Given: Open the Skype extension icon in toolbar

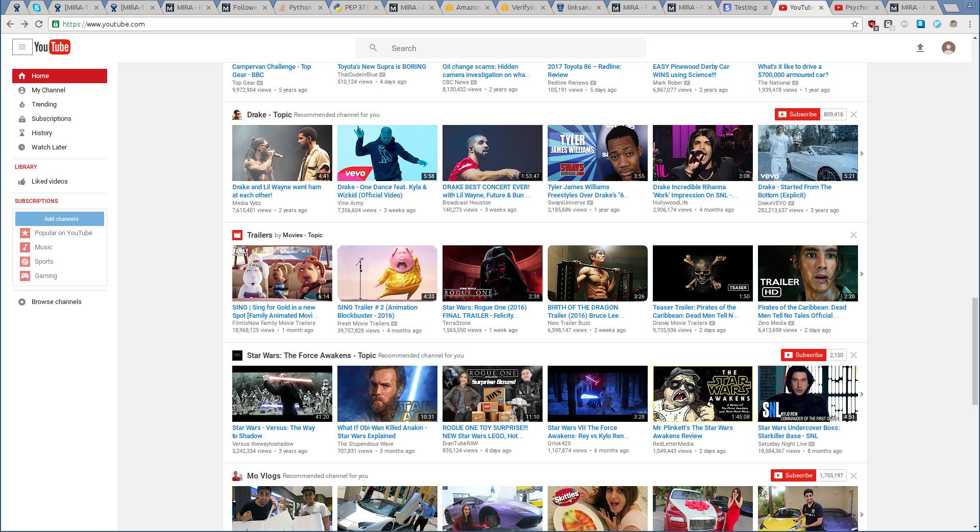Looking at the screenshot, I should click(x=921, y=24).
